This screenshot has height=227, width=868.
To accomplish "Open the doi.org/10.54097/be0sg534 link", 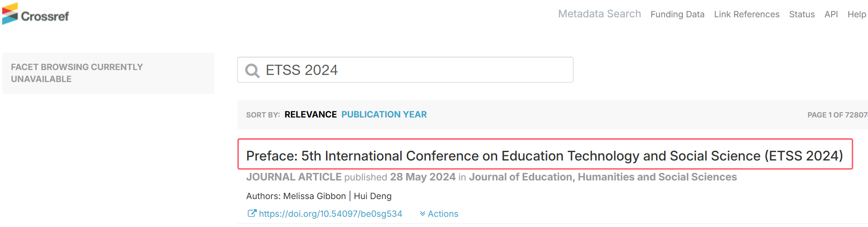I will (x=330, y=214).
